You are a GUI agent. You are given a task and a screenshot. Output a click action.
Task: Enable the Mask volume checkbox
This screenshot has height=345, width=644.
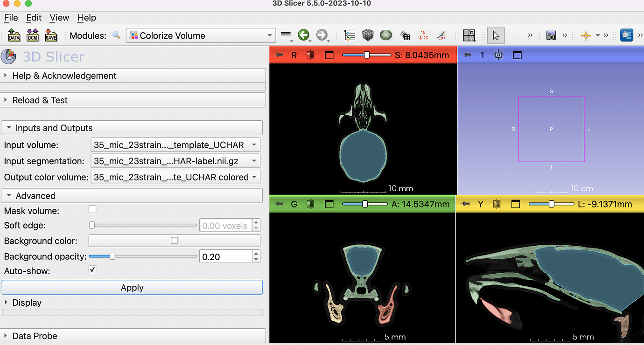(92, 209)
